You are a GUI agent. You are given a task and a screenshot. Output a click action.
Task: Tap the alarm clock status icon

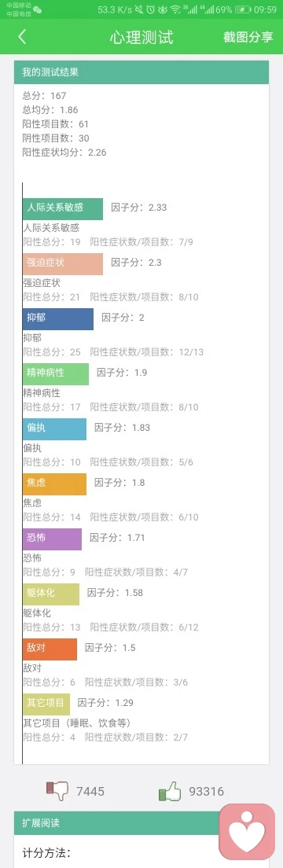(x=151, y=9)
